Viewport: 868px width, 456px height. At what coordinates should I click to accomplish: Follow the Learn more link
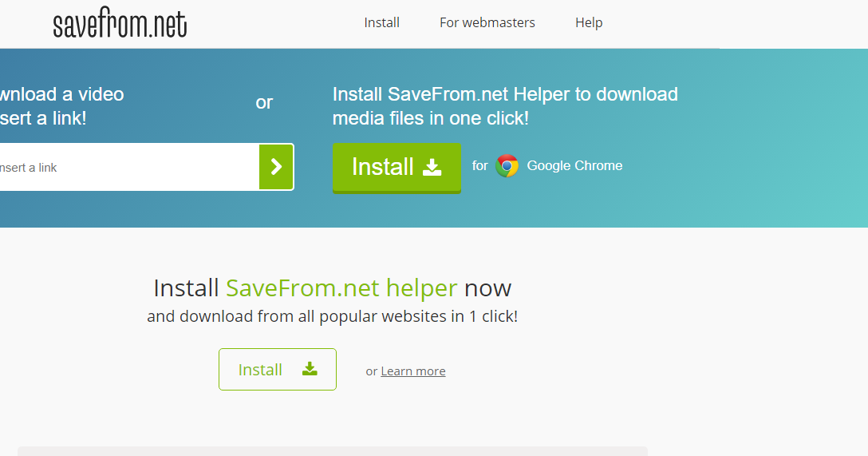point(413,371)
